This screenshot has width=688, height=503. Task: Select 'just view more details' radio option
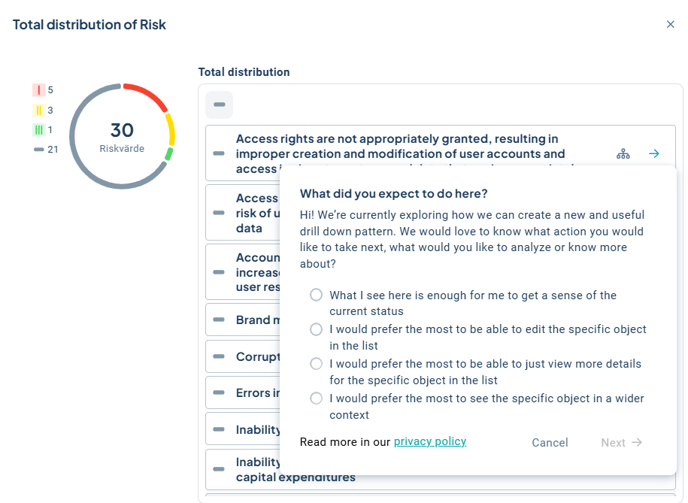(x=316, y=364)
